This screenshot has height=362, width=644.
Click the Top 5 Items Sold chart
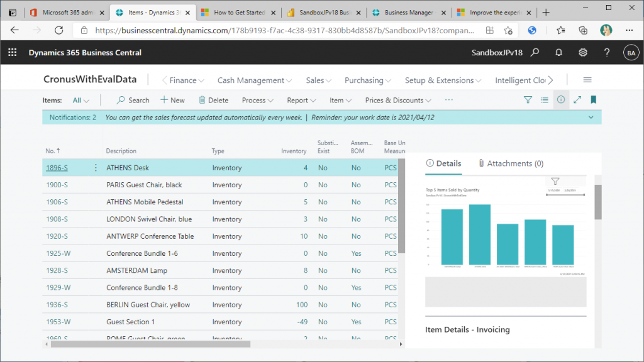coord(506,231)
